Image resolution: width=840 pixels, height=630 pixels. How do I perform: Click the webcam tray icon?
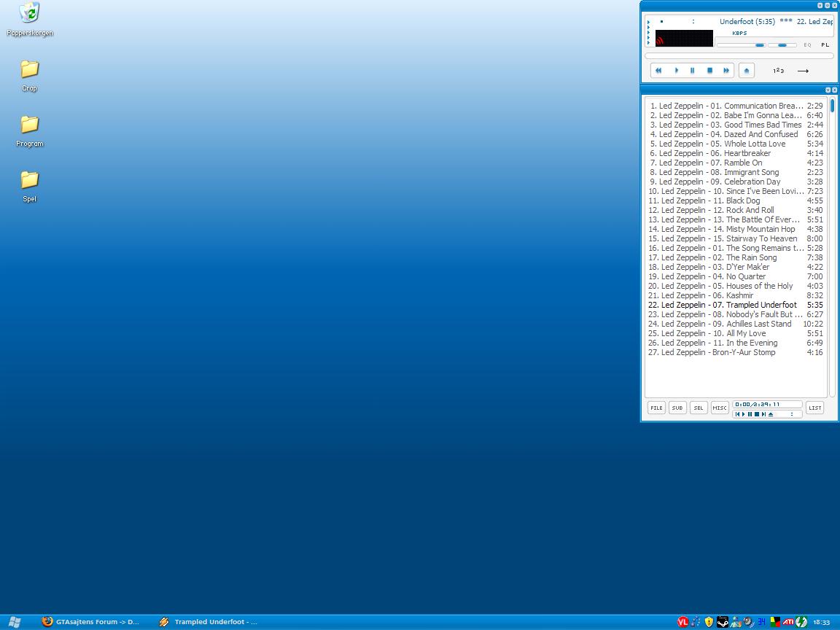[x=748, y=622]
